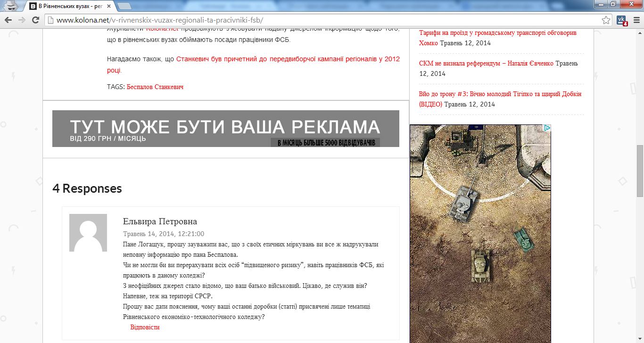Open a new browser tab

click(124, 6)
